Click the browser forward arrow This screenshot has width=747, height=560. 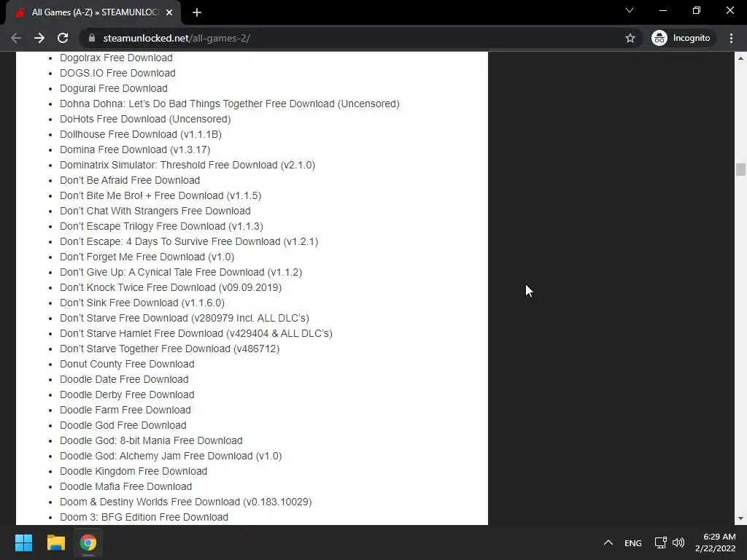(x=39, y=38)
